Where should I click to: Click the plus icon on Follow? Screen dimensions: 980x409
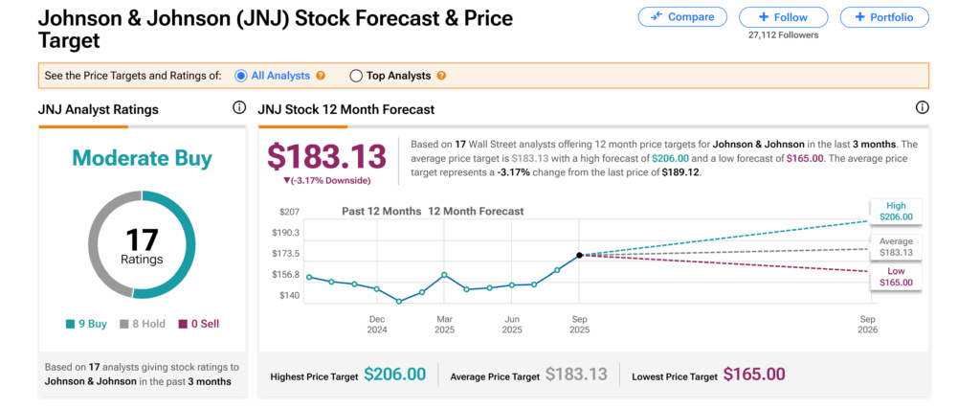click(763, 16)
